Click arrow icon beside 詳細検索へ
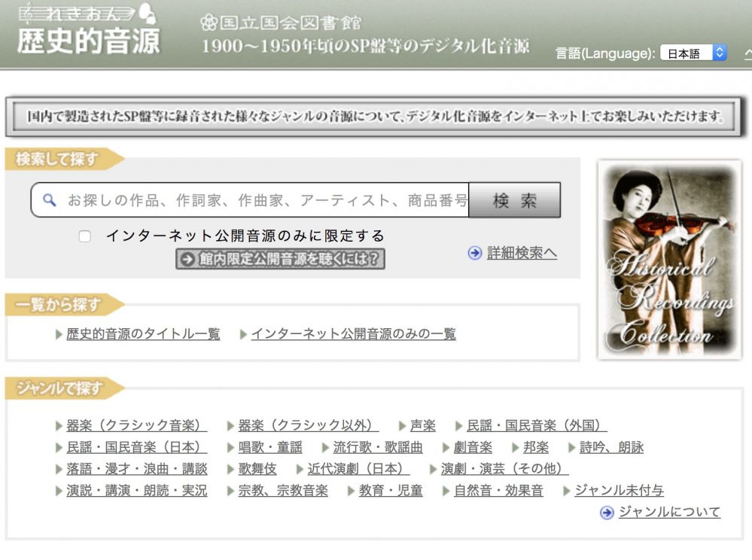The width and height of the screenshot is (752, 560). tap(475, 253)
